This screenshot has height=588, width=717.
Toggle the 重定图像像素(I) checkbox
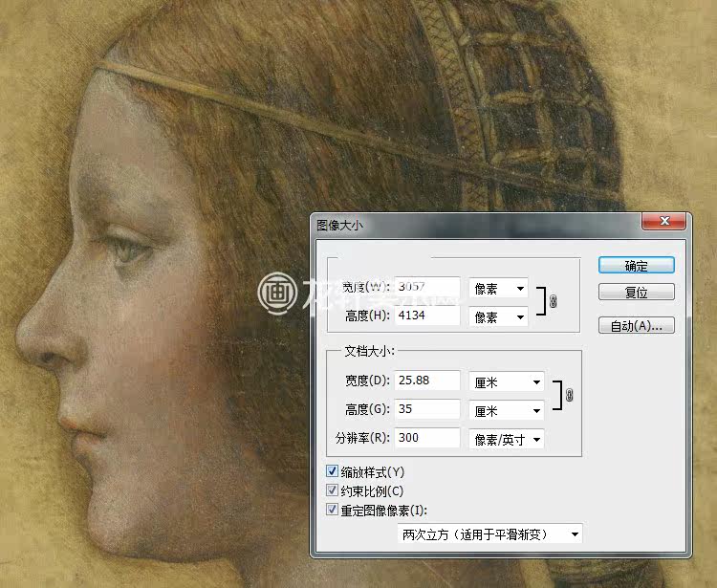[332, 510]
